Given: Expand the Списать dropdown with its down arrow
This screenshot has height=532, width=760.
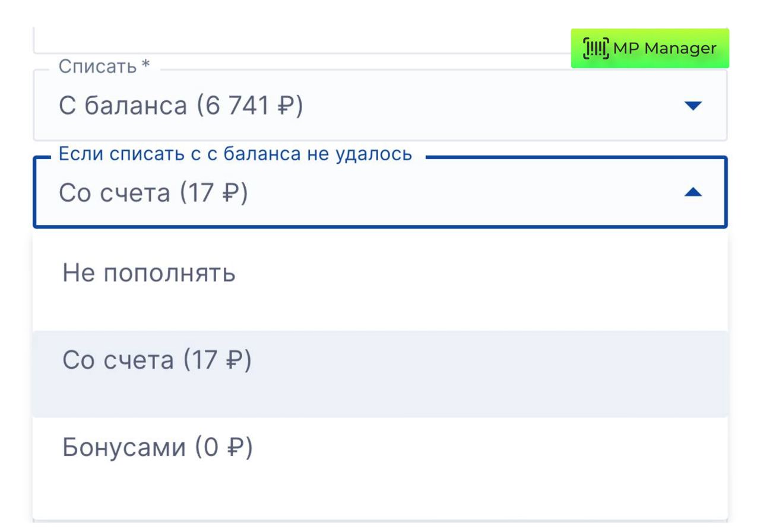Looking at the screenshot, I should (x=693, y=106).
